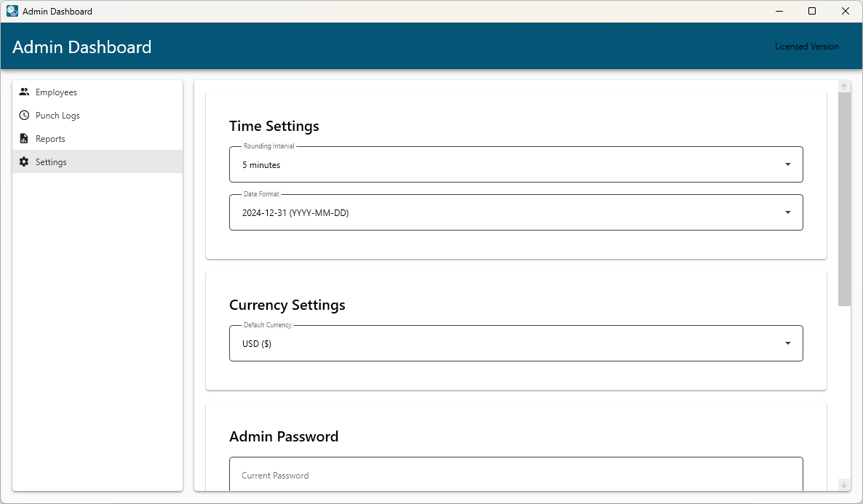863x504 pixels.
Task: Select the '5 minutes' rounding value
Action: [x=261, y=165]
